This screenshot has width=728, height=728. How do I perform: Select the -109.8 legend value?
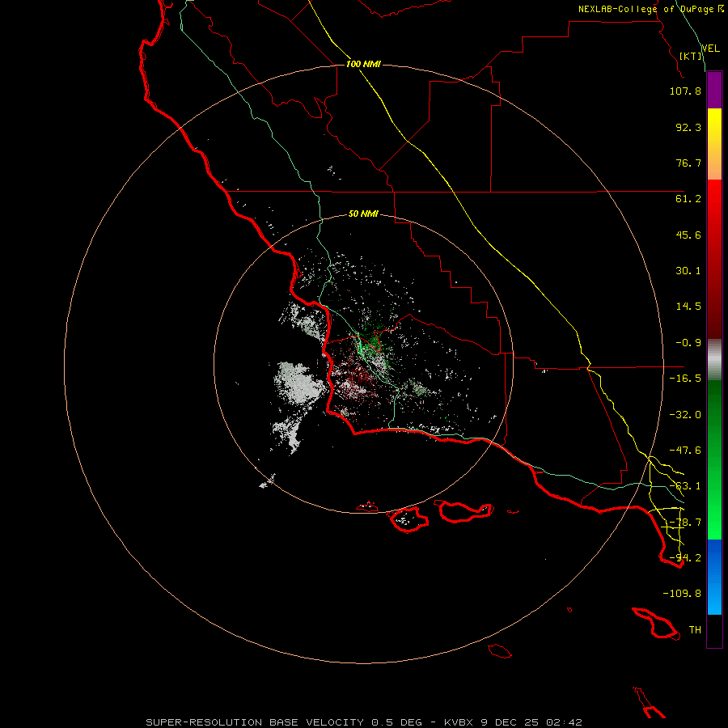682,594
